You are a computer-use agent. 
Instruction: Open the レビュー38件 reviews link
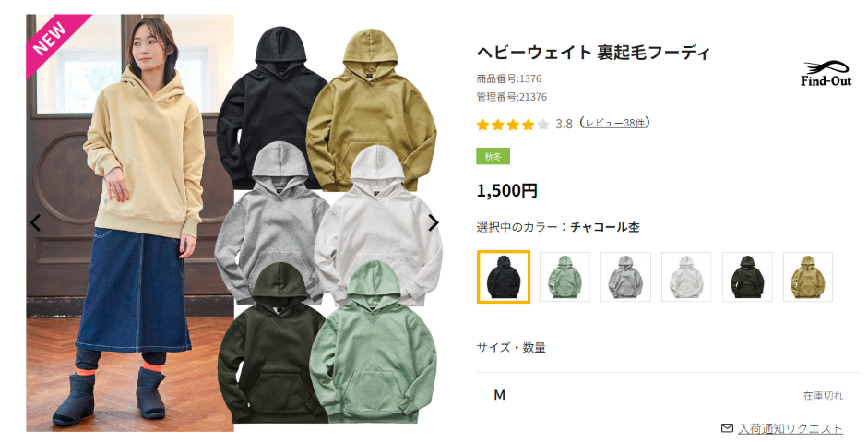(x=614, y=123)
